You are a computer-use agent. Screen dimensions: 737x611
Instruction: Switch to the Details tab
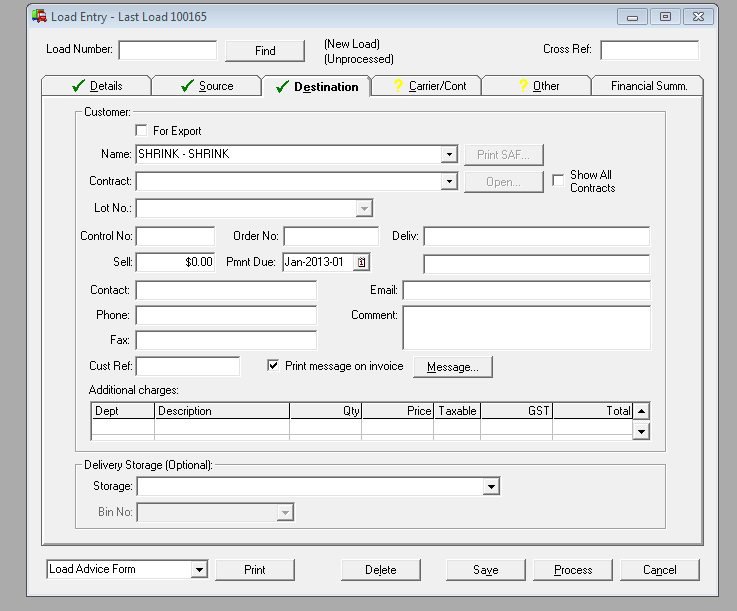97,86
